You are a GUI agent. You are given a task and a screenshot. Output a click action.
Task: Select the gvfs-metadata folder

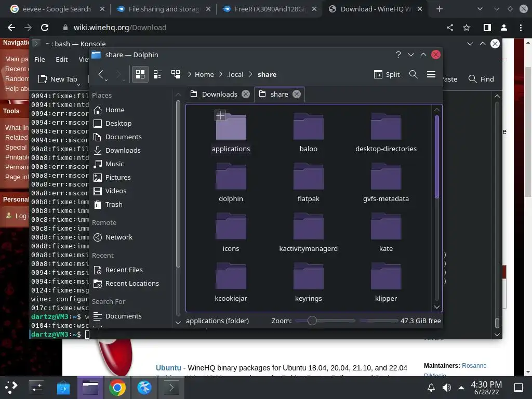click(x=386, y=182)
